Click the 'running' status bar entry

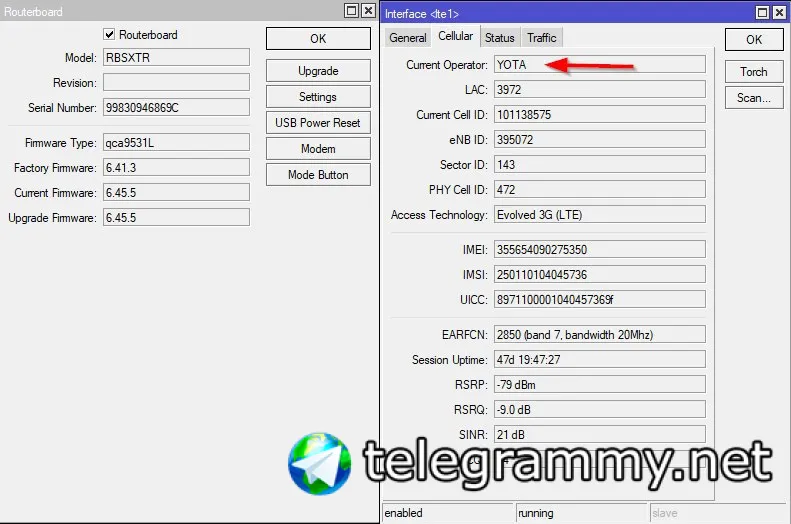point(581,513)
